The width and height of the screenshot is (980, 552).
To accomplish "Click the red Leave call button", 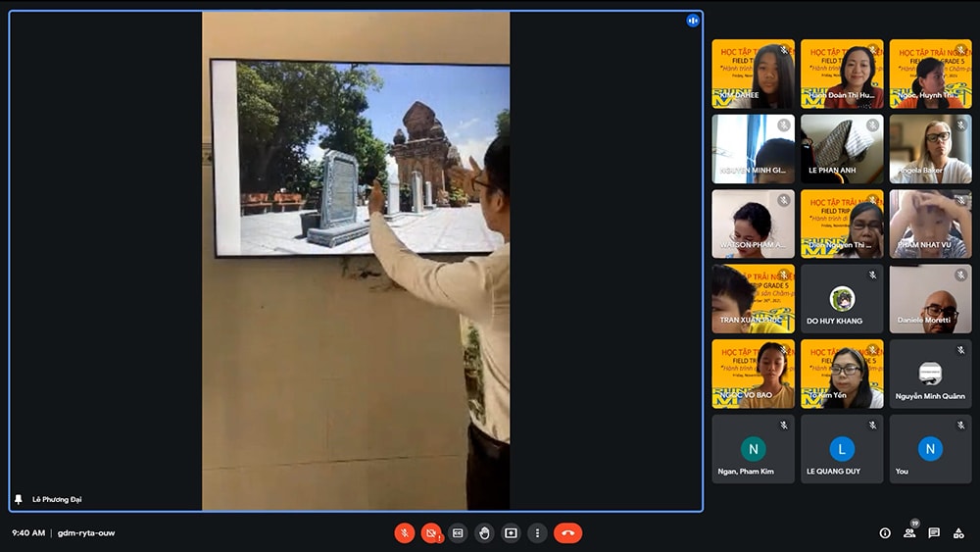I will click(567, 533).
